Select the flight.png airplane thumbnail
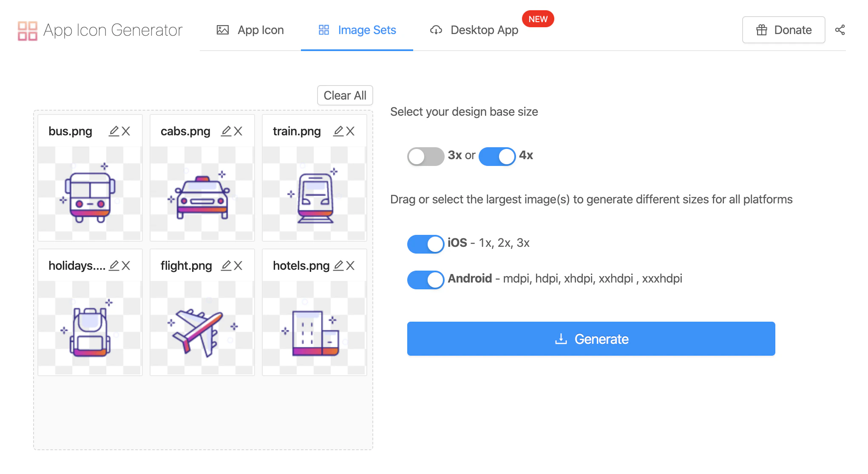Image resolution: width=868 pixels, height=474 pixels. [x=202, y=328]
